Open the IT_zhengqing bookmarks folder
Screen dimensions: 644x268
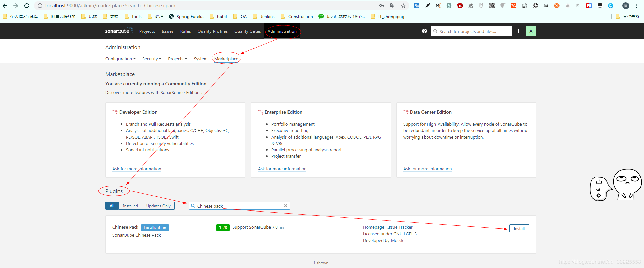[x=387, y=16]
